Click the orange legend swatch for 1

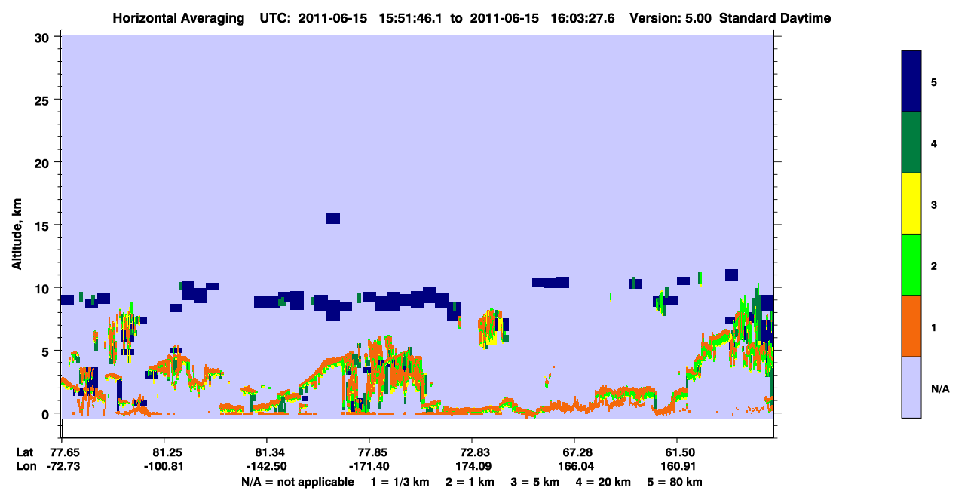point(911,326)
